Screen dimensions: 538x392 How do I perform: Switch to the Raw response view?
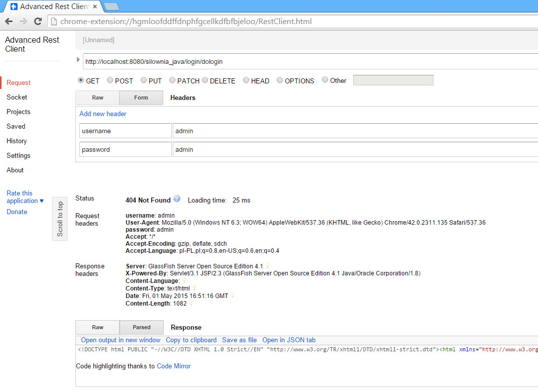pos(97,327)
